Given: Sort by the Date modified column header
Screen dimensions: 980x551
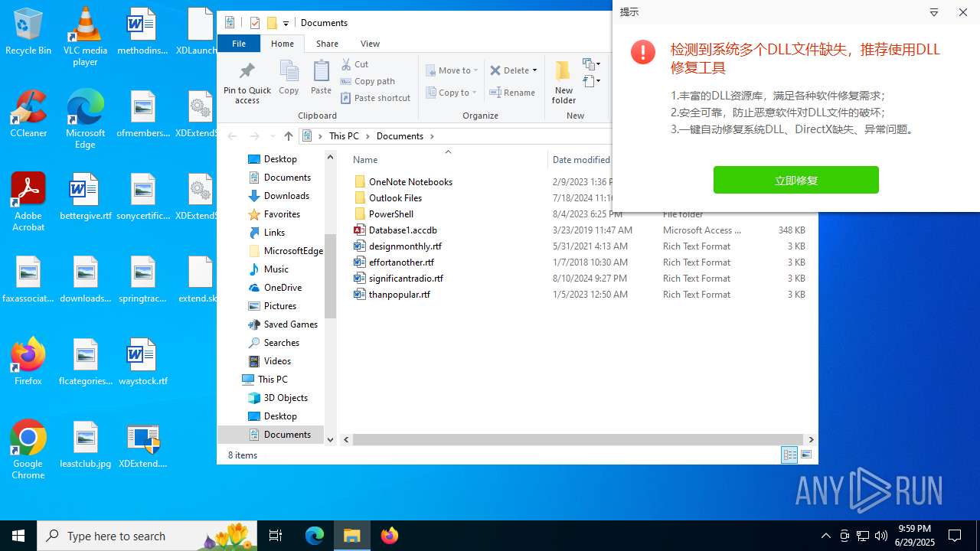Looking at the screenshot, I should click(x=581, y=159).
